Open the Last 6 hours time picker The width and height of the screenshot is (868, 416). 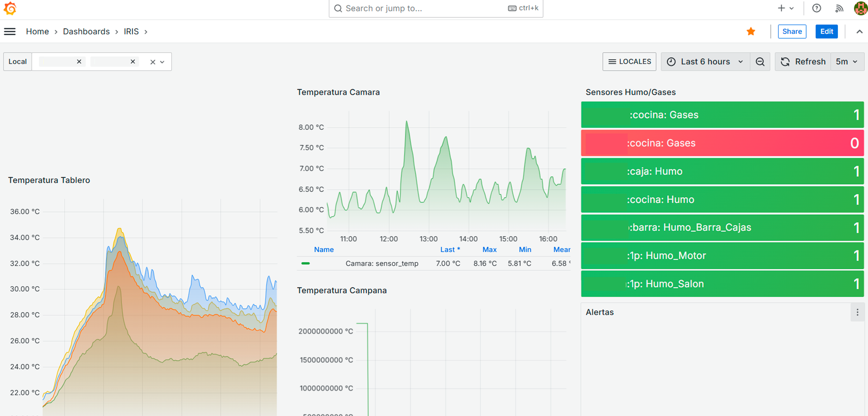[x=705, y=62]
